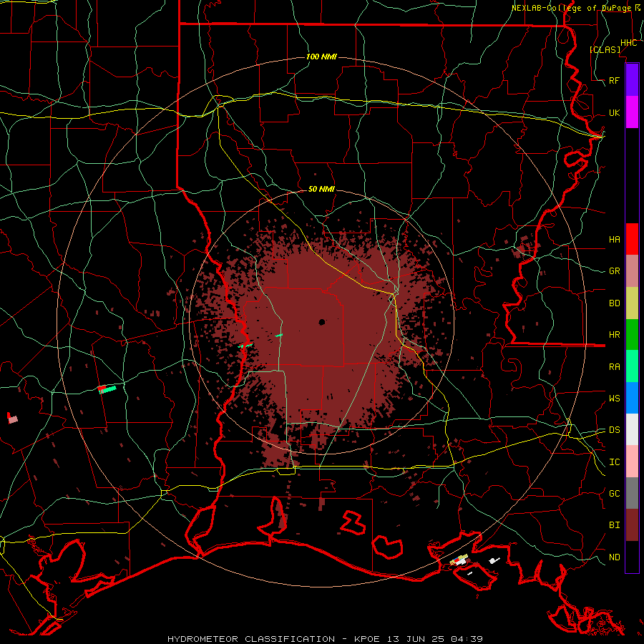Click the ND black legend swatch
This screenshot has height=644, width=644.
(x=632, y=557)
